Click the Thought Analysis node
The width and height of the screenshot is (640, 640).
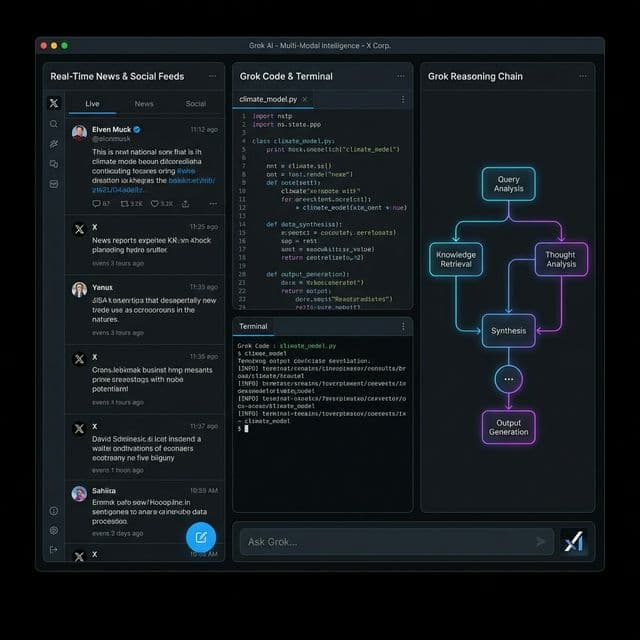pyautogui.click(x=561, y=260)
